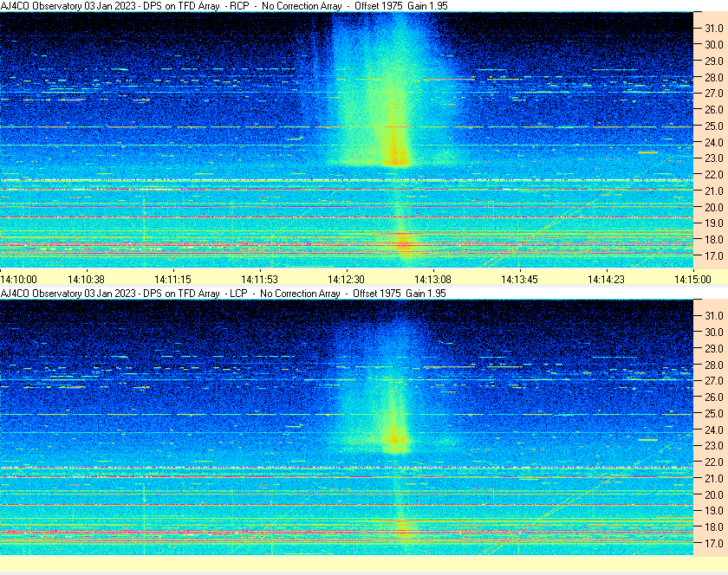
Task: Click the 14:12:30 time axis label
Action: point(346,280)
